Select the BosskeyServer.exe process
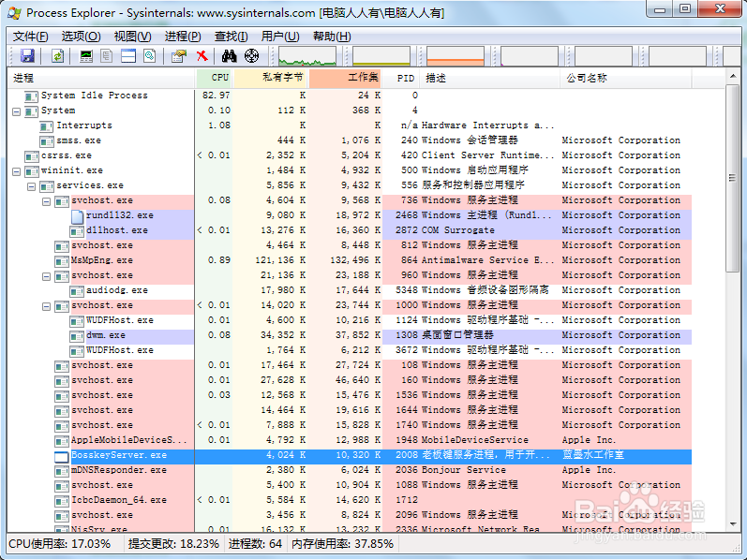The width and height of the screenshot is (747, 560). [x=350, y=455]
